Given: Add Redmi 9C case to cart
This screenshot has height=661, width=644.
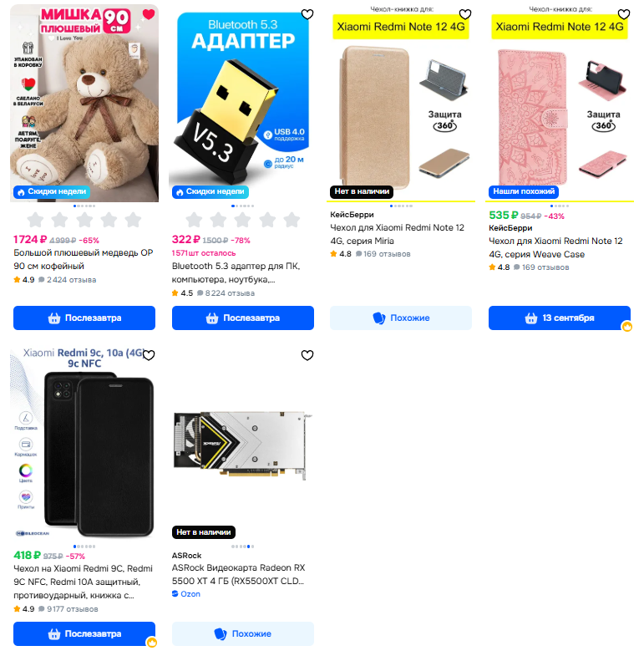Looking at the screenshot, I should [84, 633].
